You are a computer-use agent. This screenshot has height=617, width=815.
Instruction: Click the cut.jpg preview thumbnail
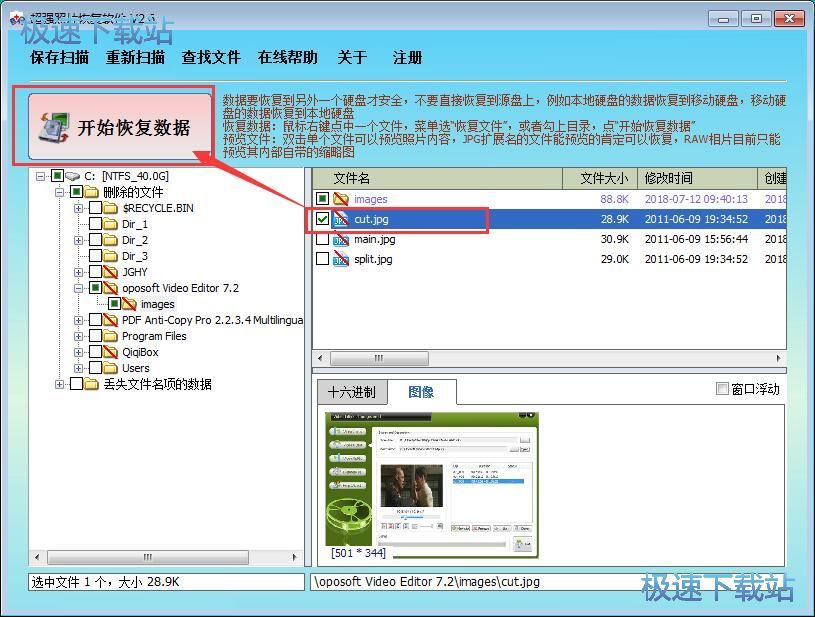[x=431, y=485]
